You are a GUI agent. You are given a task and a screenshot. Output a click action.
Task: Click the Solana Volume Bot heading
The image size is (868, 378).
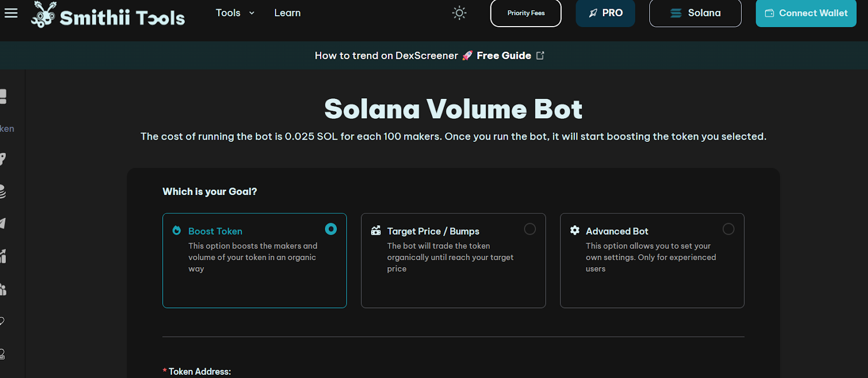(454, 109)
